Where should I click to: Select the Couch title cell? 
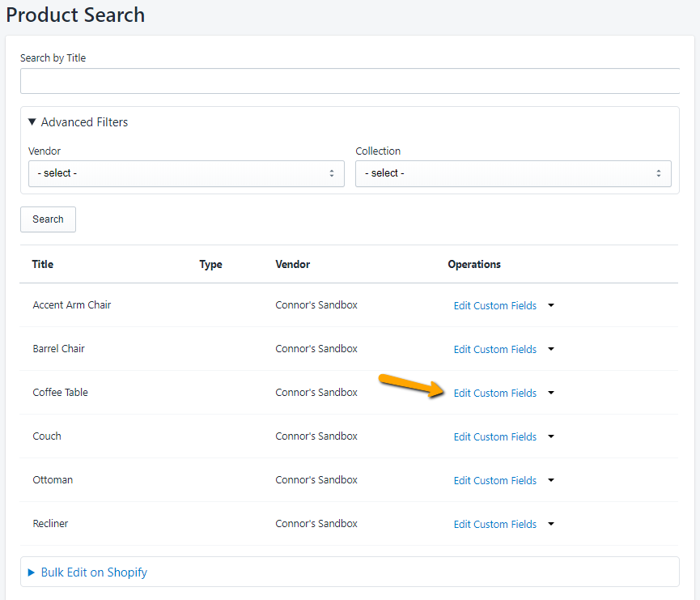(x=47, y=436)
